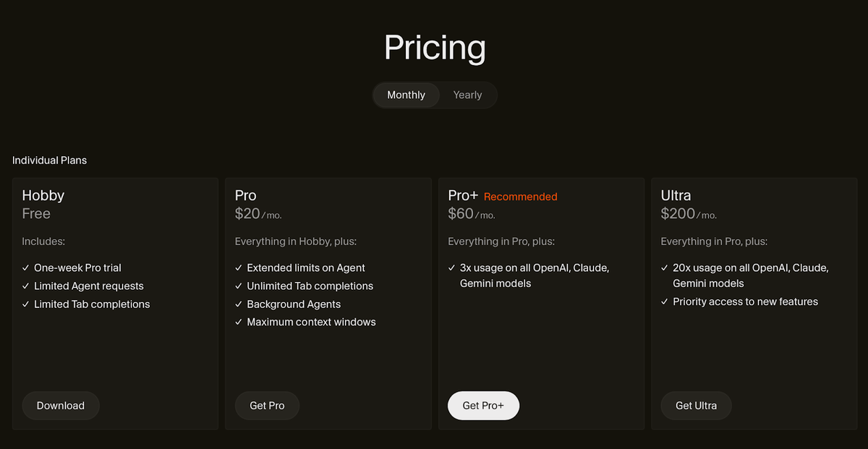Click checkmark beside One-week Pro trial
This screenshot has width=868, height=449.
(26, 268)
